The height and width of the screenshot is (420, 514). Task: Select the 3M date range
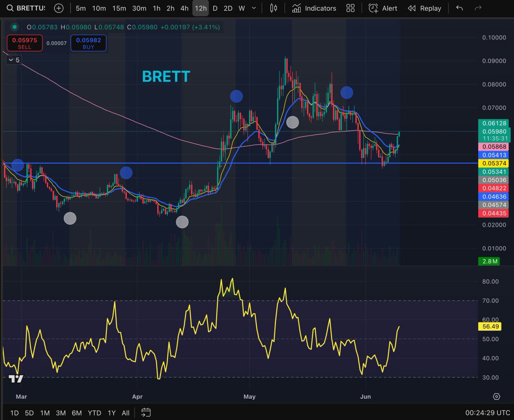click(60, 413)
